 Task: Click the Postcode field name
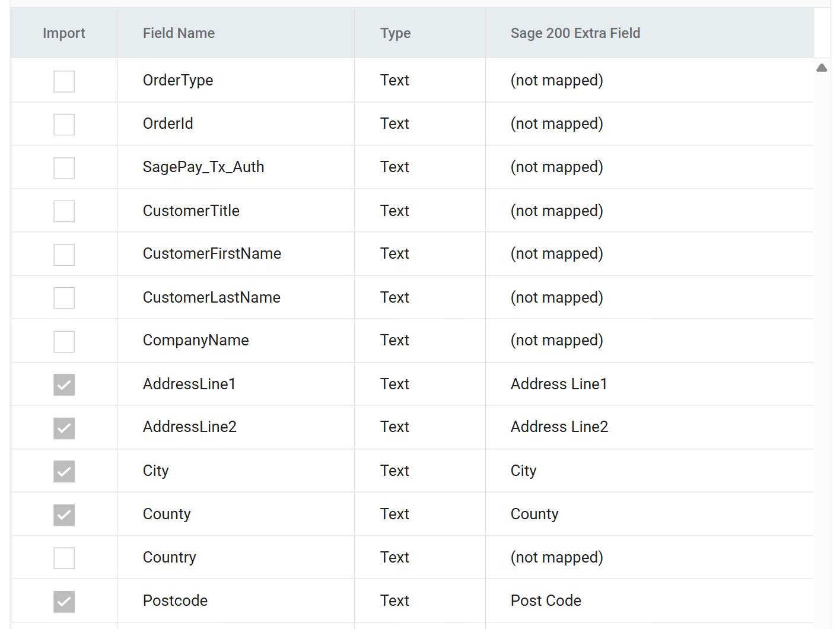[x=175, y=601]
